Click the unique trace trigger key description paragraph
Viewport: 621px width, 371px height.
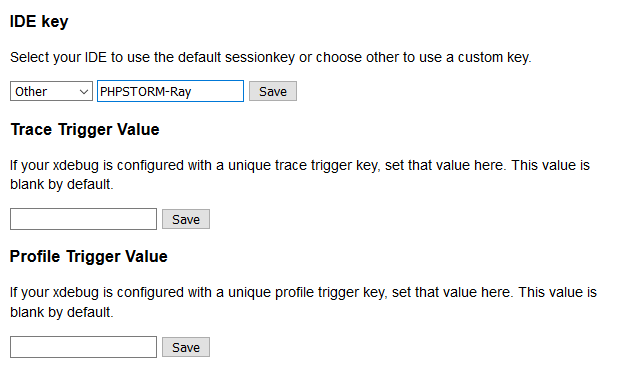tap(300, 175)
